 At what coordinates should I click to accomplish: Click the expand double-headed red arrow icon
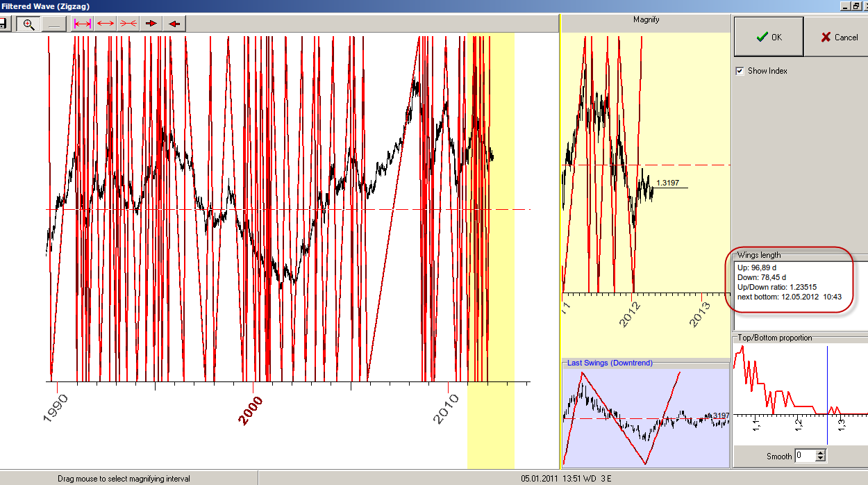coord(106,24)
